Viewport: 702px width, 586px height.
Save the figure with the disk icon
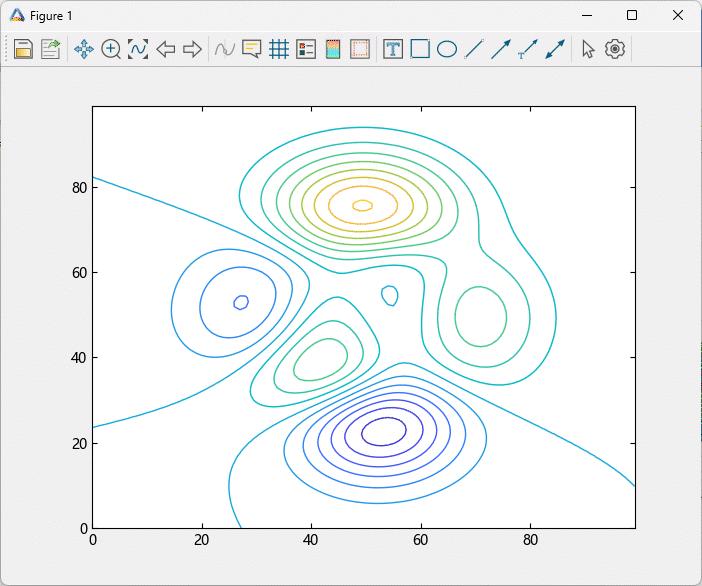coord(23,49)
